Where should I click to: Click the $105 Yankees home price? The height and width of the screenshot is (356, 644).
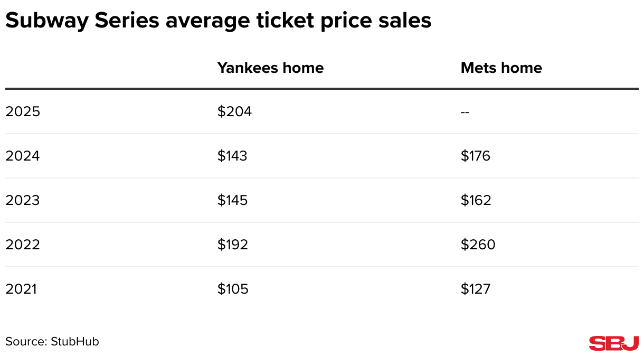232,289
